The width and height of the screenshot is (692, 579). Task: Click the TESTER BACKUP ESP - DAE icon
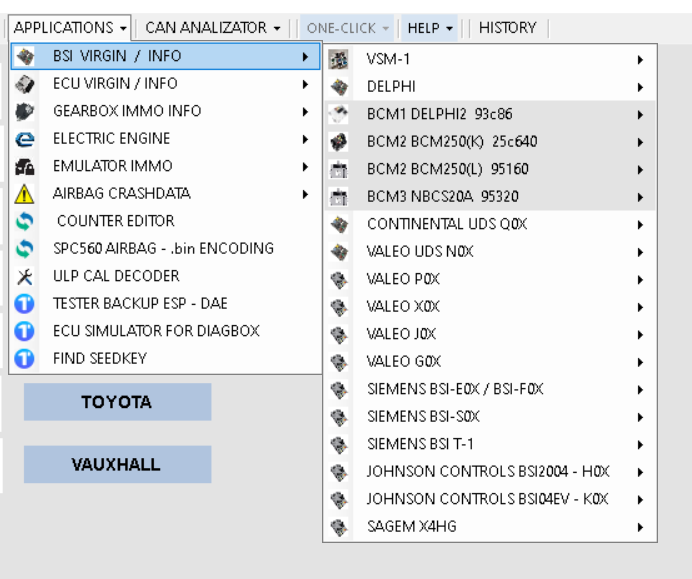pos(25,304)
